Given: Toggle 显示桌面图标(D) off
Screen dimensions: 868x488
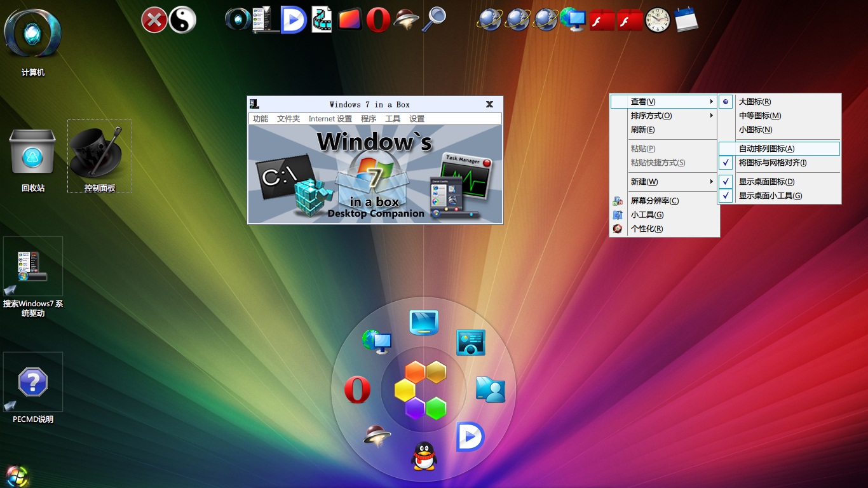Looking at the screenshot, I should point(779,182).
